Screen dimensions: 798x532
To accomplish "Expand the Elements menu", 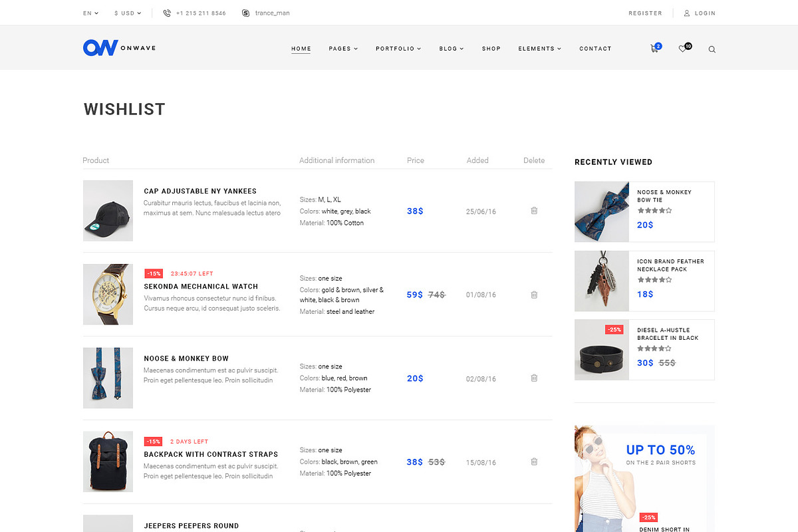I will tap(539, 49).
